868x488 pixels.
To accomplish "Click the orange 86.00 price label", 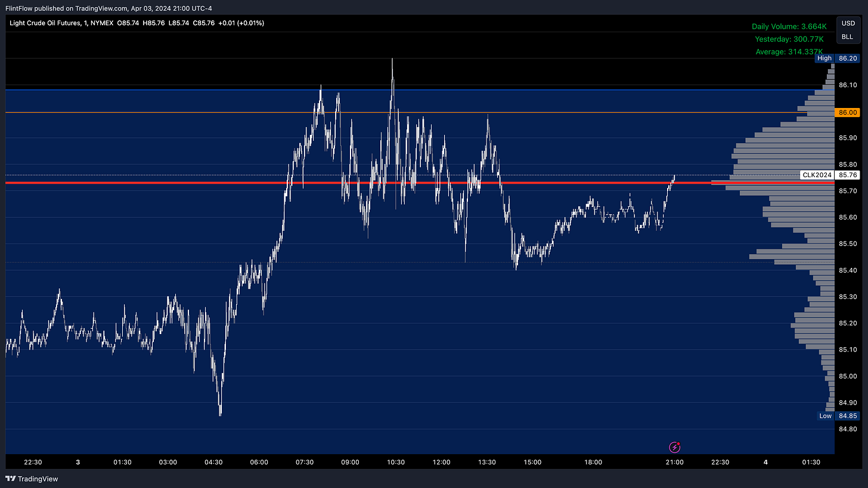I will click(x=847, y=112).
